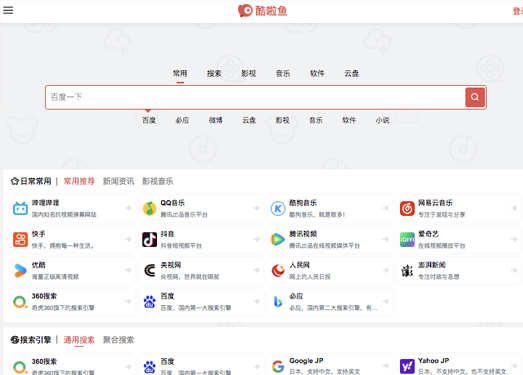Choose 云盘 search option below search box
523x375 pixels.
click(x=249, y=120)
